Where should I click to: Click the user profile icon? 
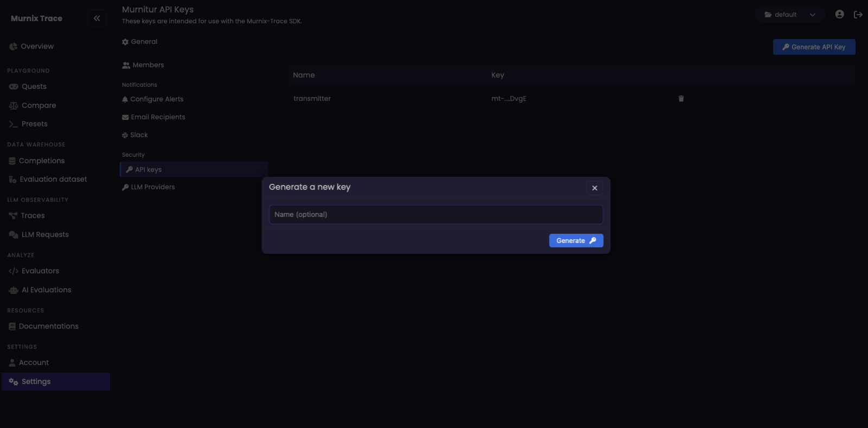pos(839,15)
